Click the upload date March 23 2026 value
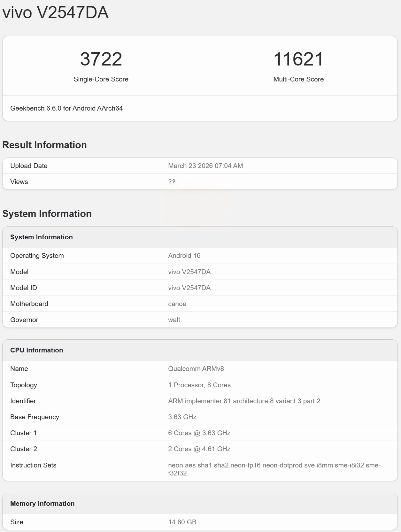Screen dimensions: 401x532 click(205, 166)
